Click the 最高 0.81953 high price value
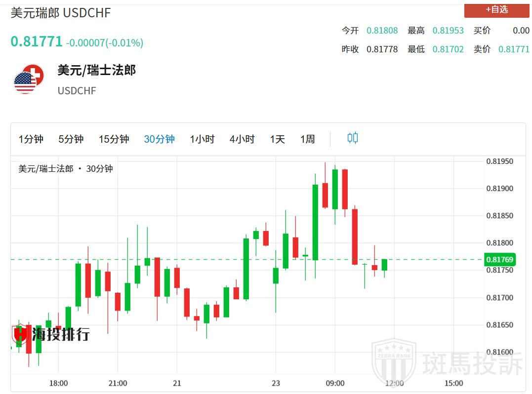The height and width of the screenshot is (394, 532). pyautogui.click(x=448, y=31)
